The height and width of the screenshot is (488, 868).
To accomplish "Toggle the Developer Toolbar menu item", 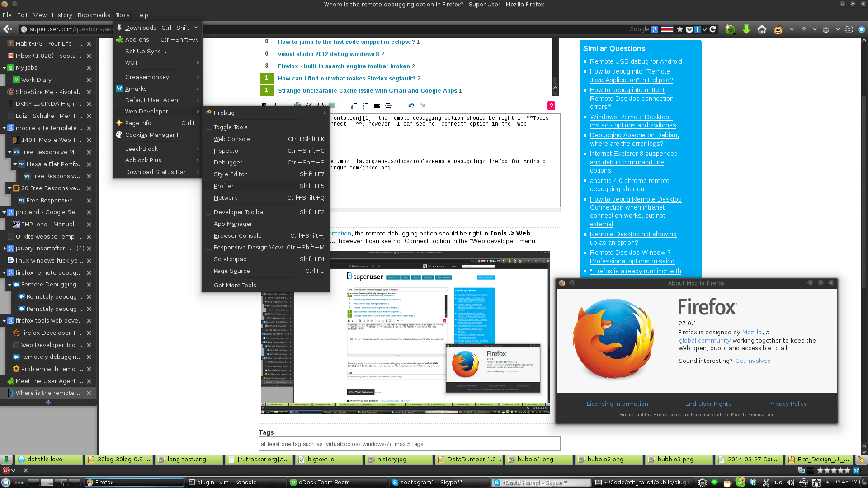I will tap(265, 212).
